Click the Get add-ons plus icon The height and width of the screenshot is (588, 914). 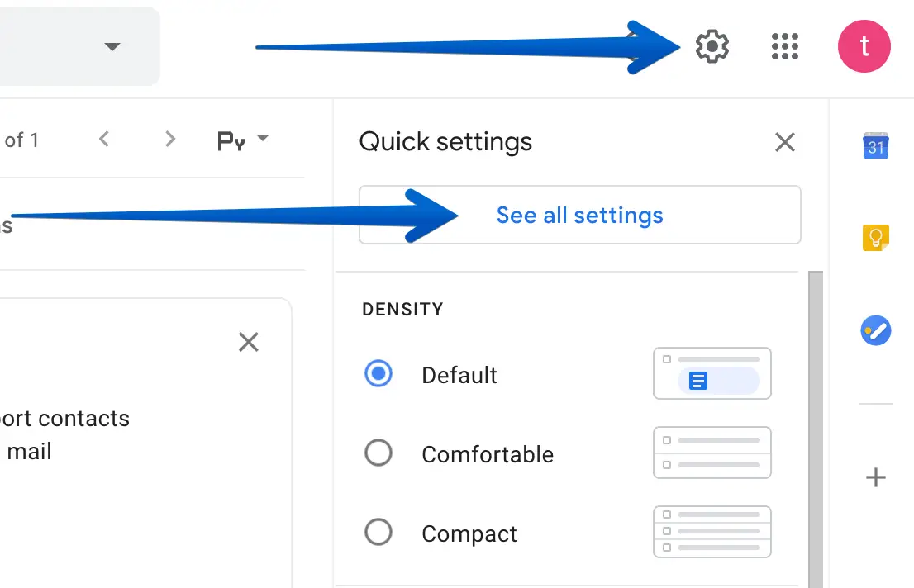pyautogui.click(x=875, y=477)
